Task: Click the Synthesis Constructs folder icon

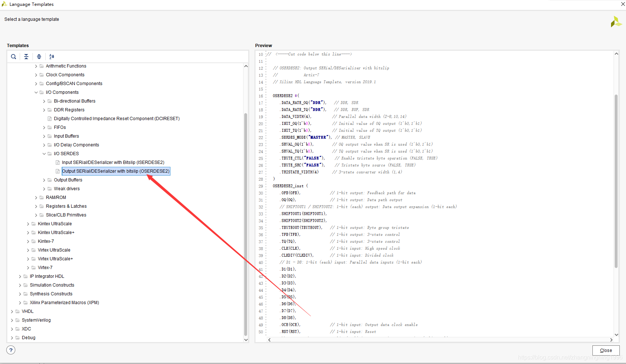Action: (x=26, y=294)
